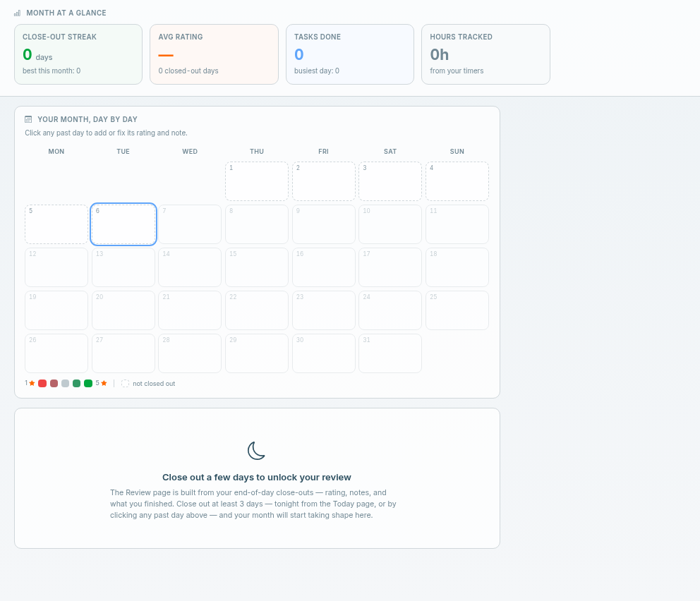Click the orange star next to 5 in legend
700x601 pixels.
click(104, 383)
